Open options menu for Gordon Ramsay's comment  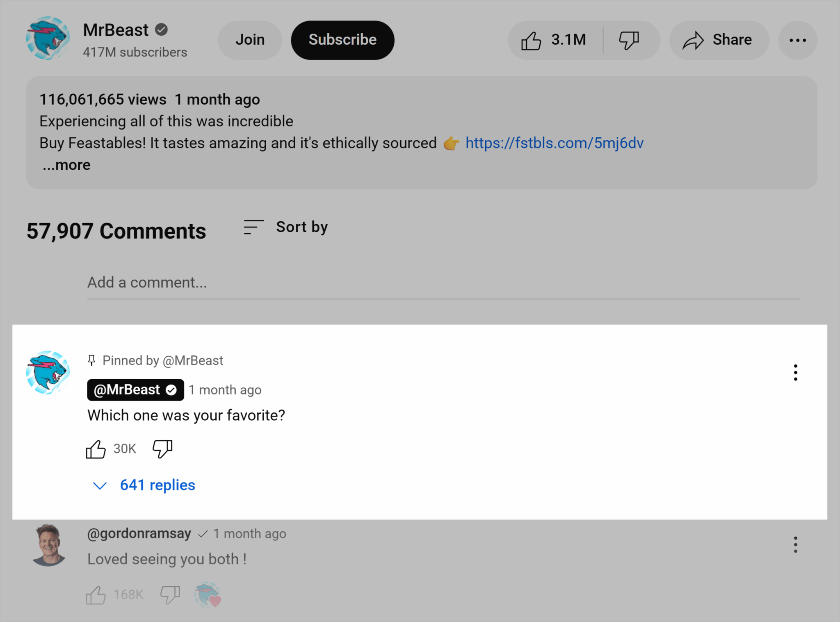click(x=795, y=545)
